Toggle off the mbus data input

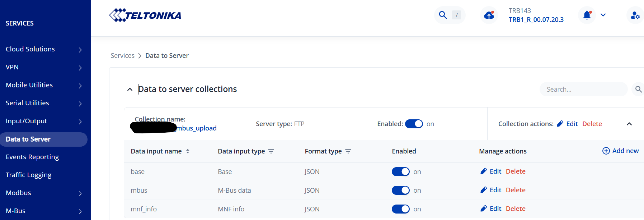pos(400,191)
